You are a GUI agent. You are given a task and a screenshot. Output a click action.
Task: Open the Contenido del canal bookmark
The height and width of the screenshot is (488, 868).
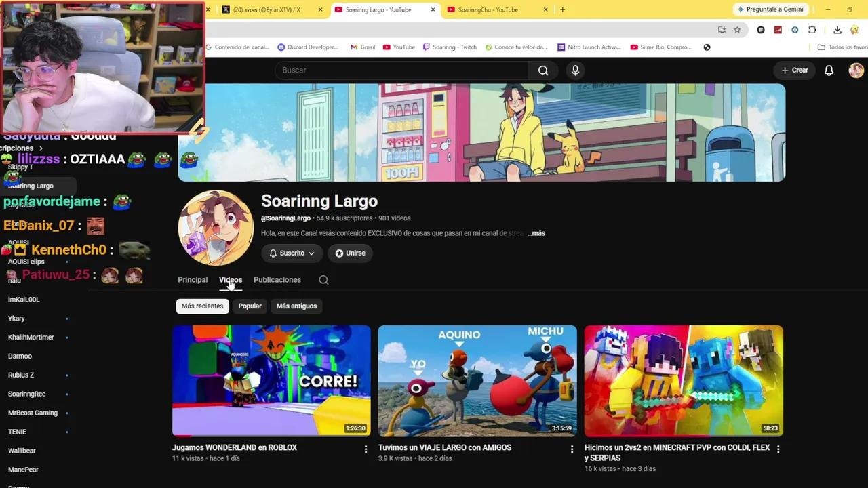(236, 47)
